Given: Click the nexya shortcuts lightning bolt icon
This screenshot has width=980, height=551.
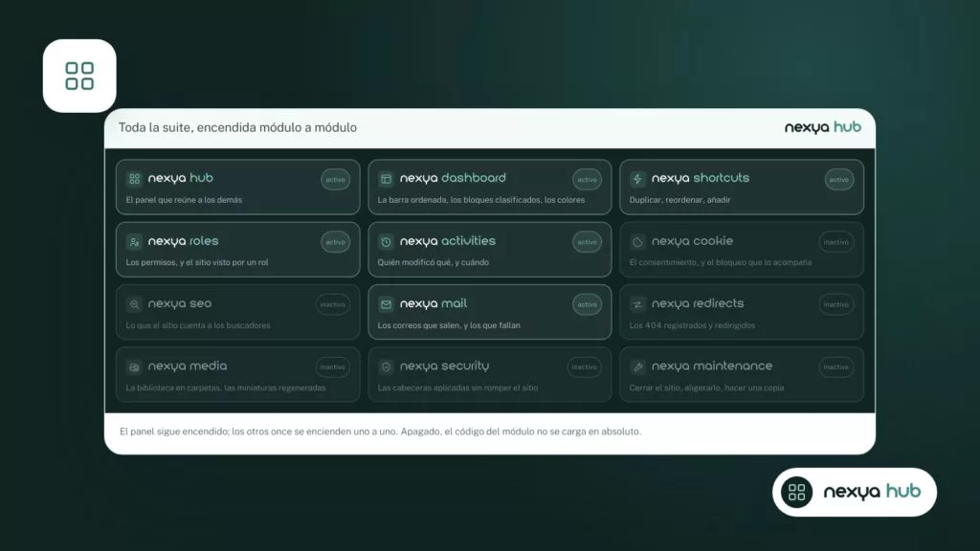Looking at the screenshot, I should pos(637,179).
